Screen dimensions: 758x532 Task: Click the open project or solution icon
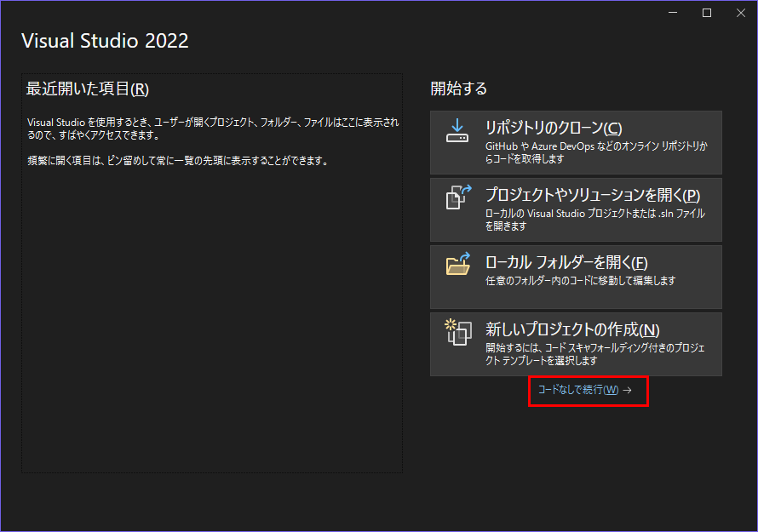pyautogui.click(x=458, y=197)
